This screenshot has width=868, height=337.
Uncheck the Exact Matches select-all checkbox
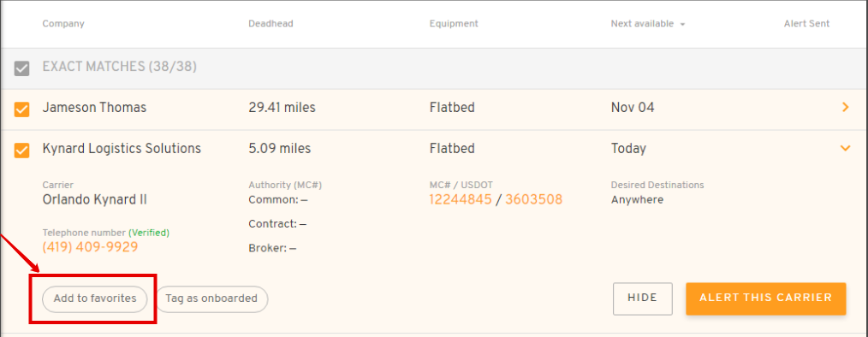tap(21, 68)
